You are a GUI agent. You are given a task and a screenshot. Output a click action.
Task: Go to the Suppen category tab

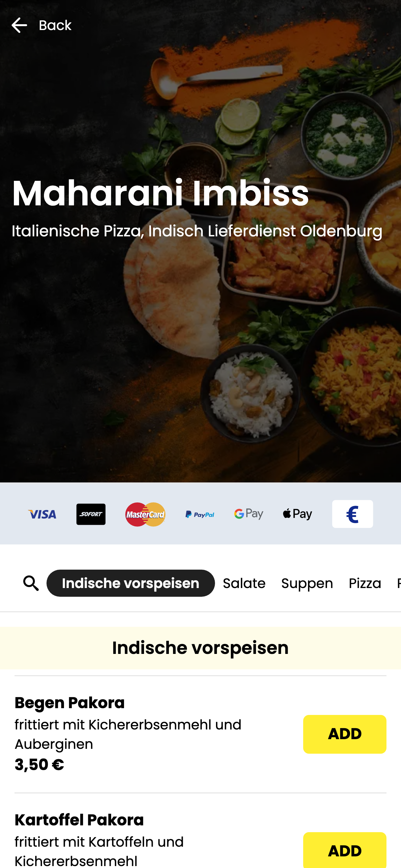[x=307, y=583]
